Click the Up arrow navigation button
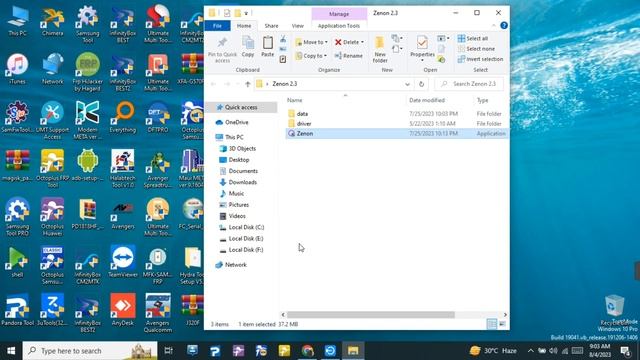Viewport: 640px width, 360px height. pyautogui.click(x=248, y=84)
